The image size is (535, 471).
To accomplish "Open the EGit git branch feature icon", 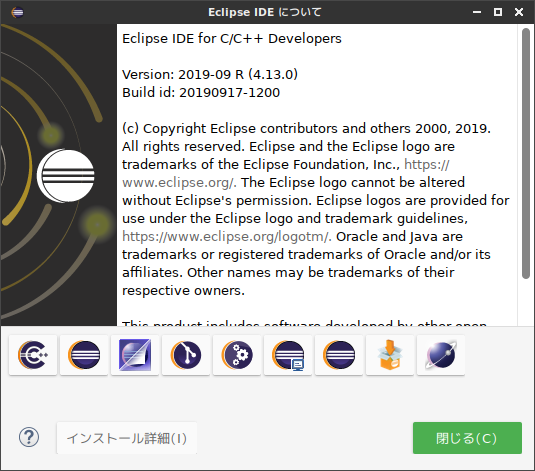I will click(186, 355).
